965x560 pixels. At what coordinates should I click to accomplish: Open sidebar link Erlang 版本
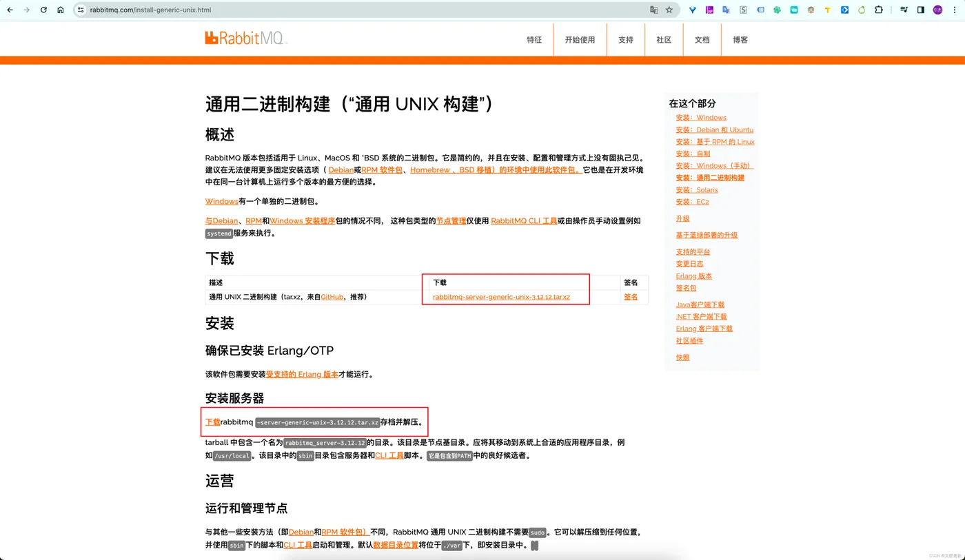pyautogui.click(x=694, y=276)
